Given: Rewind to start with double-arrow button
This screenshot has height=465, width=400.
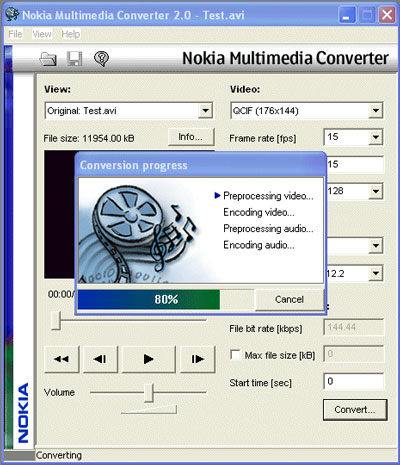Looking at the screenshot, I should pyautogui.click(x=62, y=359).
